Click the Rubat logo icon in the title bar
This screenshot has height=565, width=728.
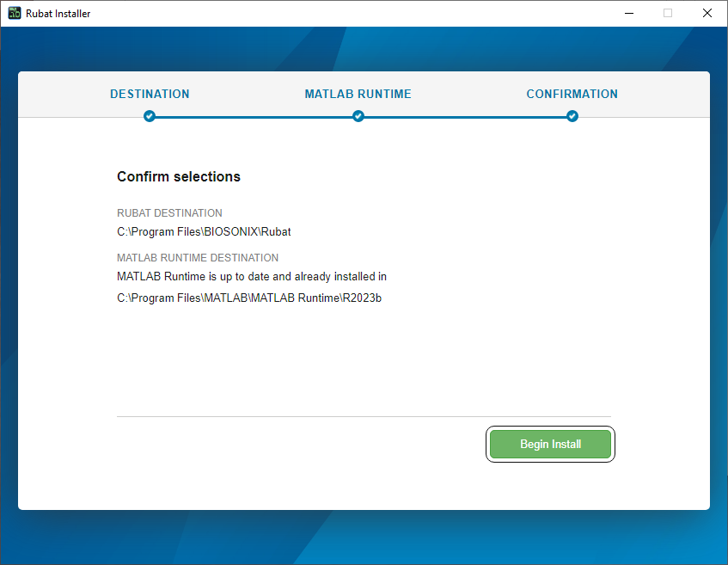point(13,13)
